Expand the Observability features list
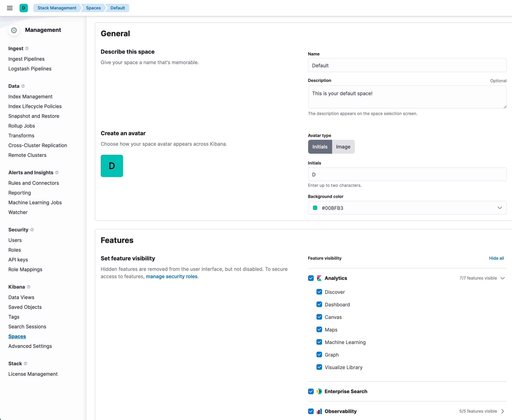Viewport: 512px width, 420px height. click(503, 411)
